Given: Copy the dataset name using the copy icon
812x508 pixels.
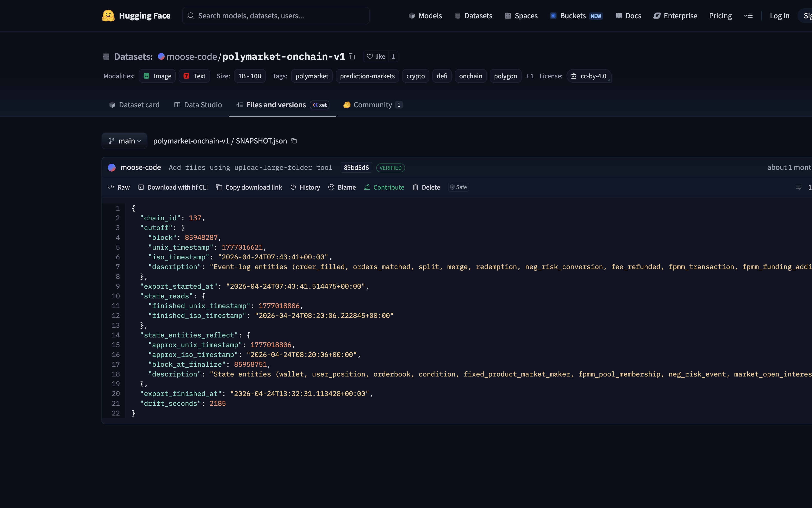Looking at the screenshot, I should tap(352, 56).
